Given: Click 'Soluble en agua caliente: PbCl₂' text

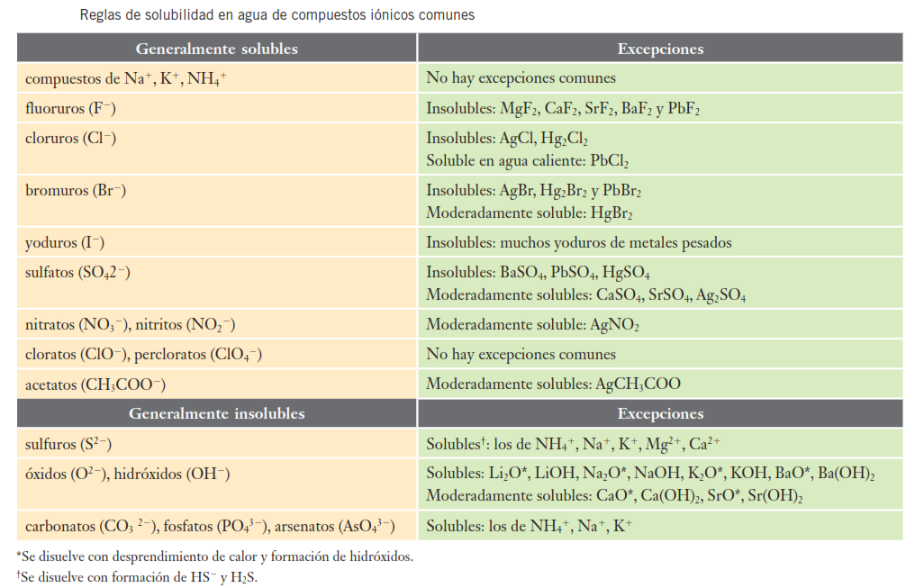Looking at the screenshot, I should pos(527,162).
